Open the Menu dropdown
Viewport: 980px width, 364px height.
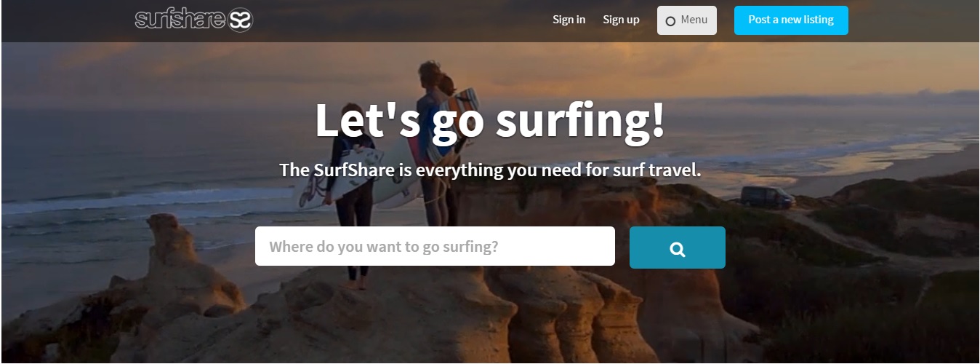click(x=687, y=20)
